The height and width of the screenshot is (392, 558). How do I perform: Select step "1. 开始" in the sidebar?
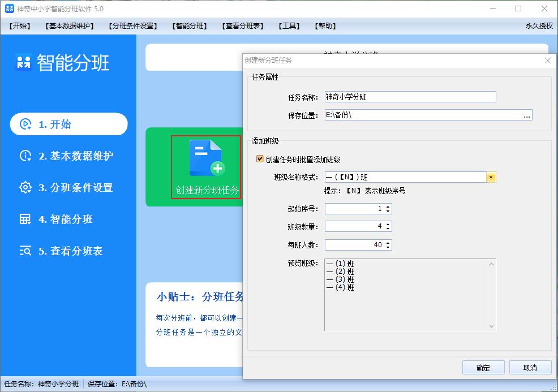pyautogui.click(x=68, y=124)
